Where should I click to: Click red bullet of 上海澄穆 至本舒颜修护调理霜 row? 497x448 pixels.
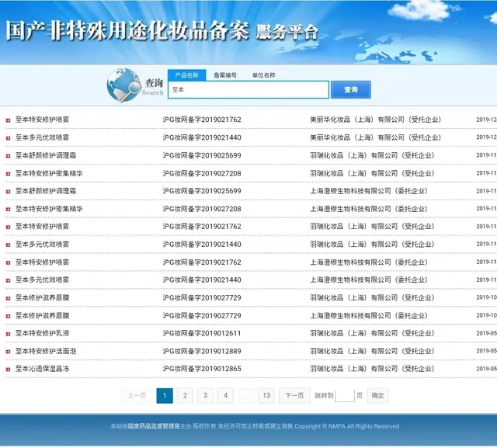9,191
